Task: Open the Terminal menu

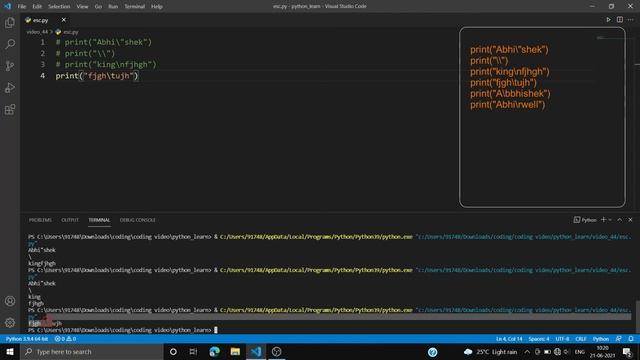Action: pos(134,7)
